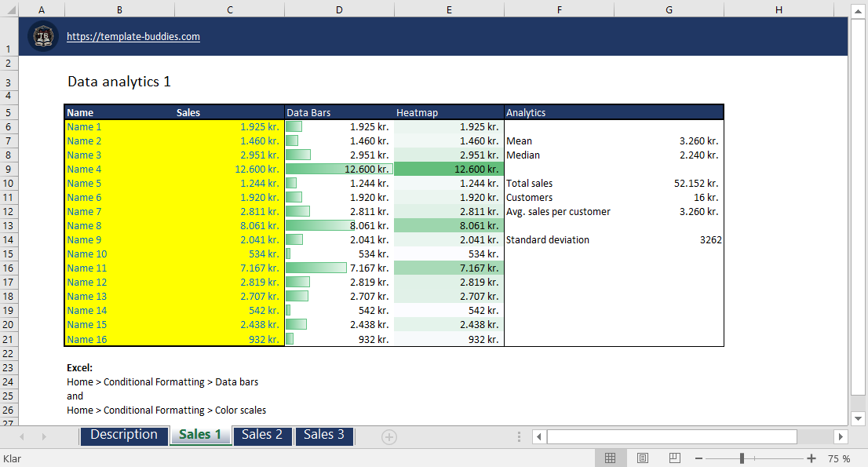Click the previous sheet navigation arrow
The image size is (868, 467).
(23, 436)
